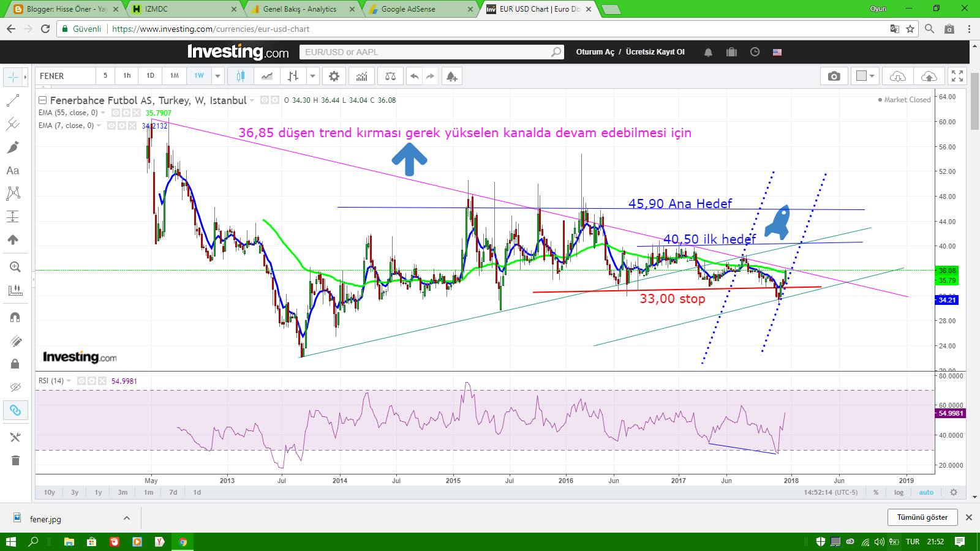Toggle log scale mode
980x551 pixels.
[899, 492]
